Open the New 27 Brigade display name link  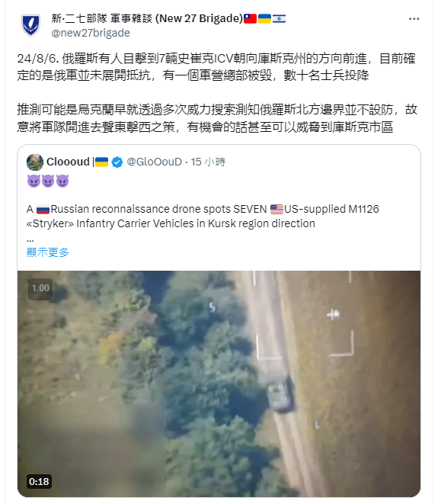(x=147, y=18)
